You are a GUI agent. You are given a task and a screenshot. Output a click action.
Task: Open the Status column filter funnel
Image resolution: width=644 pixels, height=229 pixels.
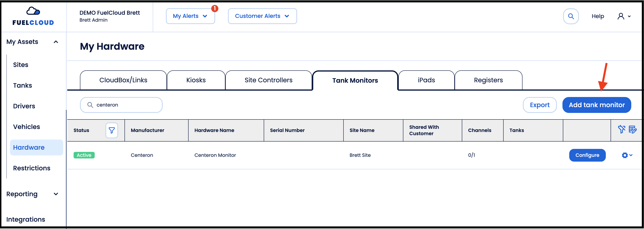(x=112, y=130)
